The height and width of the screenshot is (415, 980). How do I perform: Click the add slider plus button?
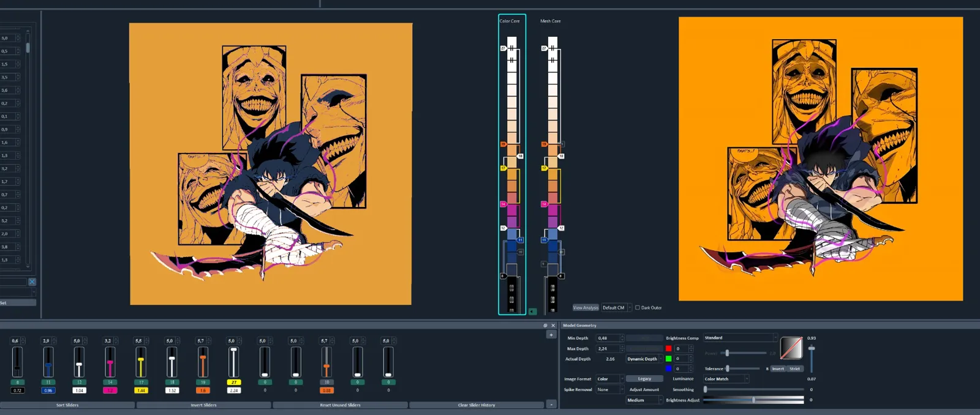(x=551, y=335)
